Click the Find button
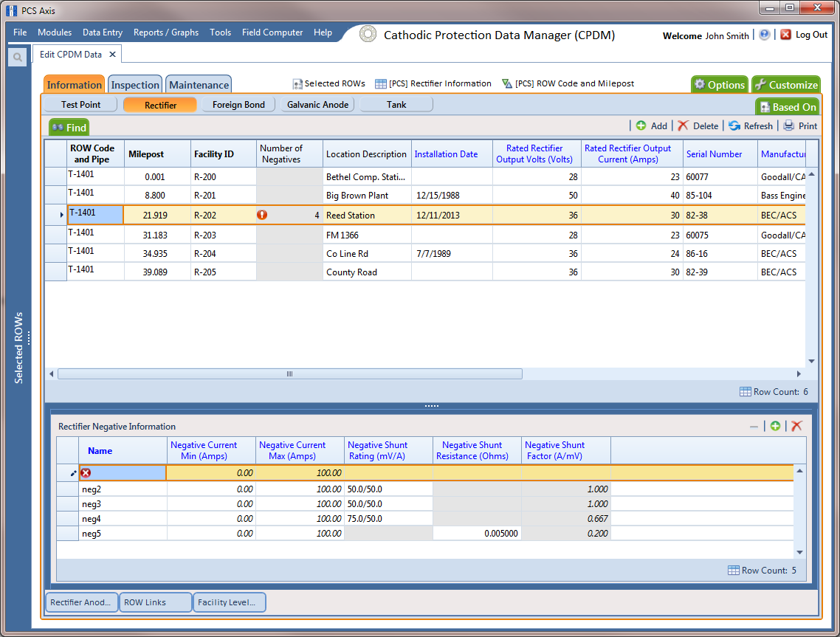840x637 pixels. tap(69, 128)
